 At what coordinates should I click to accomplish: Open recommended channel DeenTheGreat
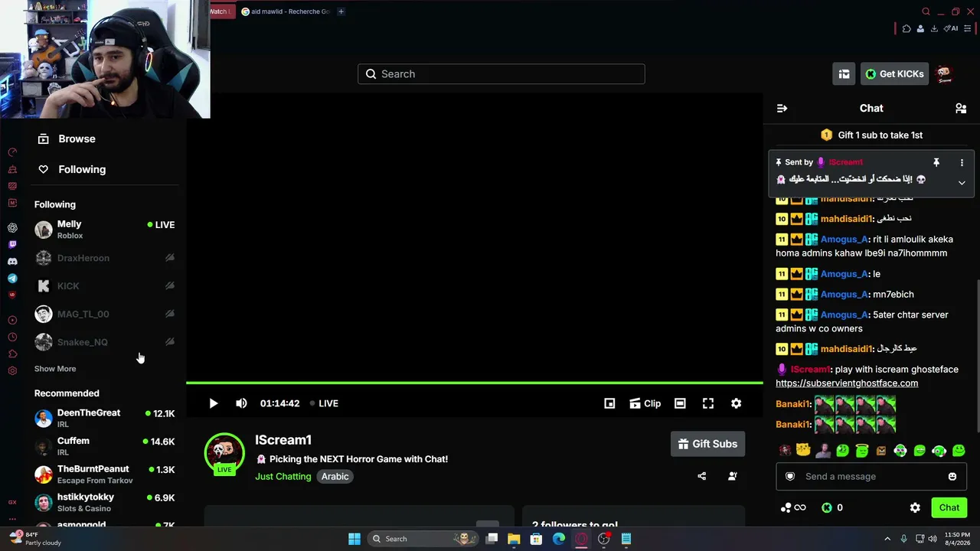(x=104, y=418)
